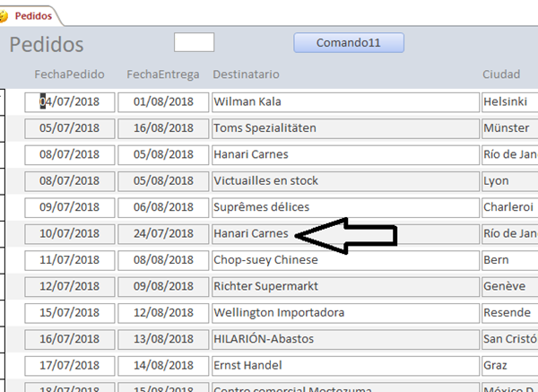Click Río de Janeiro city in 05/08/2018 delivery row

[x=510, y=155]
